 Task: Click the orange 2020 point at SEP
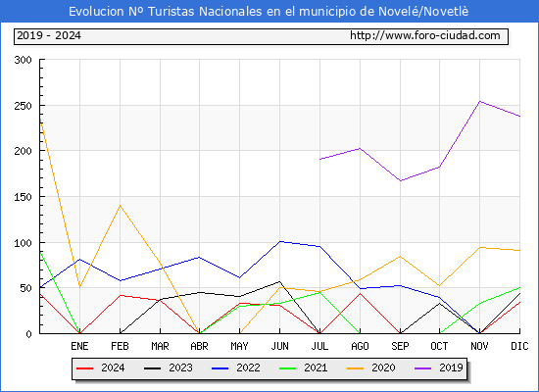(400, 256)
